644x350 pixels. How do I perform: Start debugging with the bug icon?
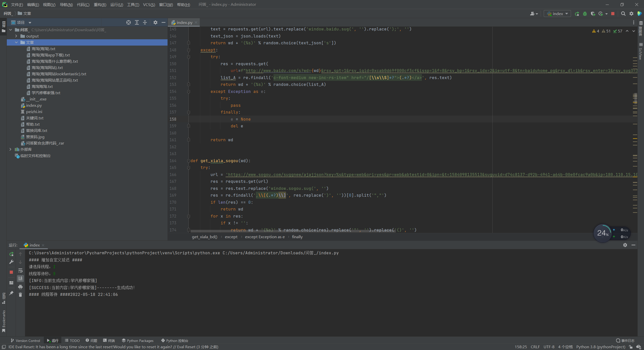tap(585, 14)
